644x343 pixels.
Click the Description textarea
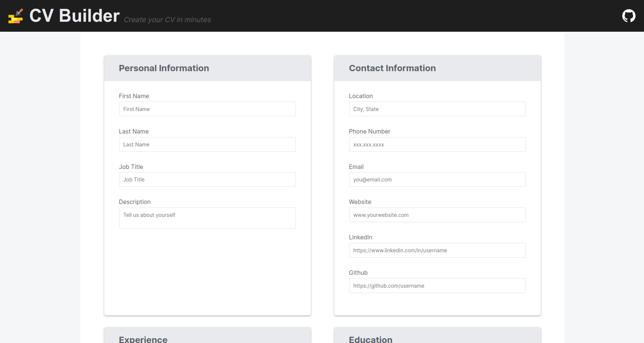tap(207, 218)
